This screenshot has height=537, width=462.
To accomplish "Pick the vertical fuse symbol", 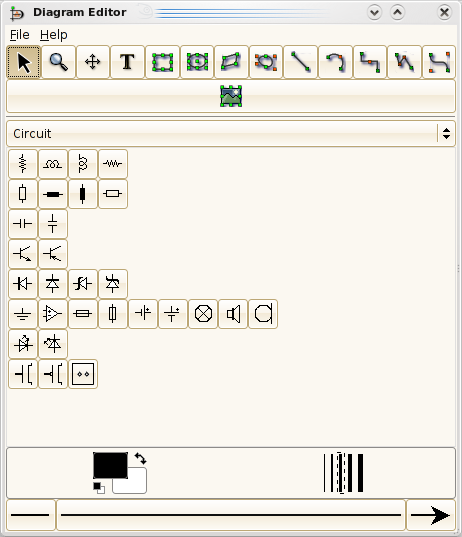I will tap(113, 314).
